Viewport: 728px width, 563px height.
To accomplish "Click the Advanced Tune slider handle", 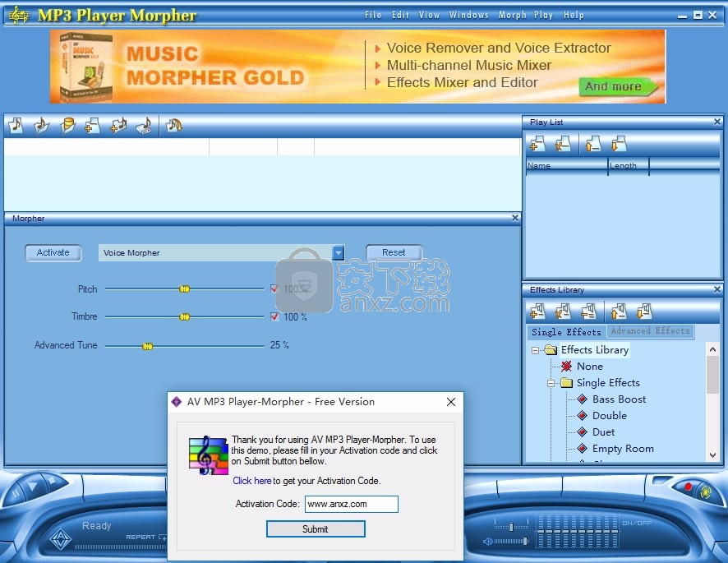I will (x=147, y=347).
